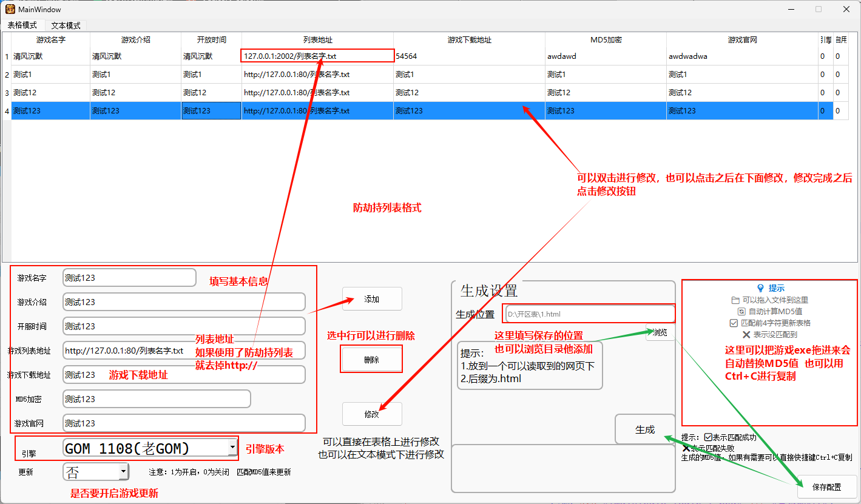
Task: Click the 游戏下载地址 column header
Action: click(x=470, y=40)
